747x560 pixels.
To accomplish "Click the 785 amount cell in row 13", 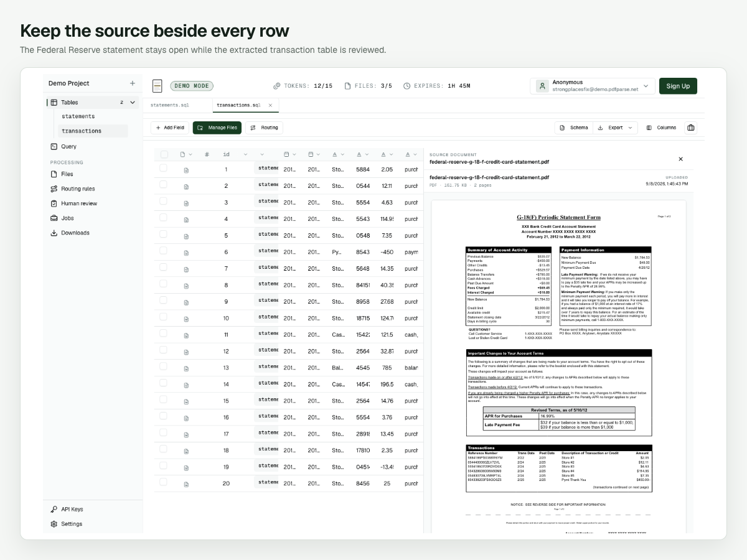I will (387, 368).
